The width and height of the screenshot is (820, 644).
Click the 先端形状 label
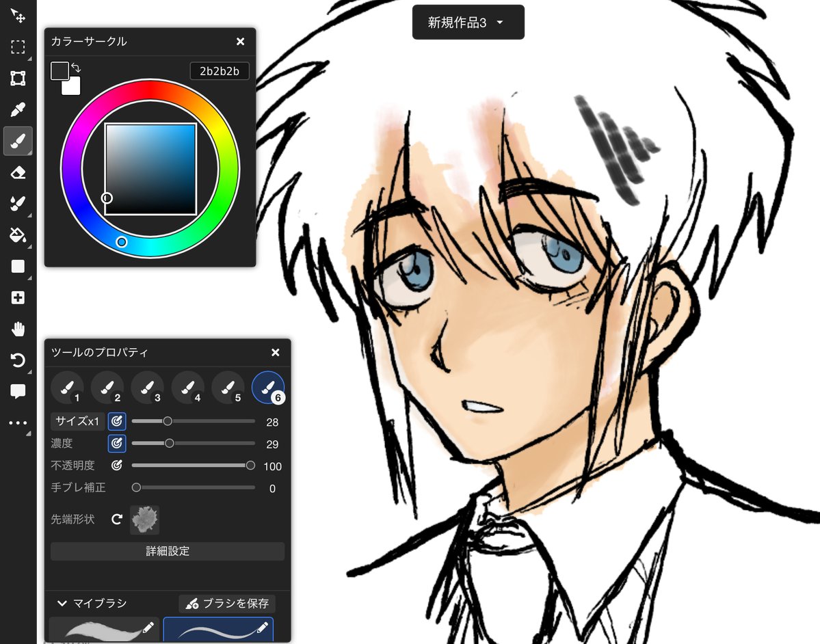[x=72, y=519]
